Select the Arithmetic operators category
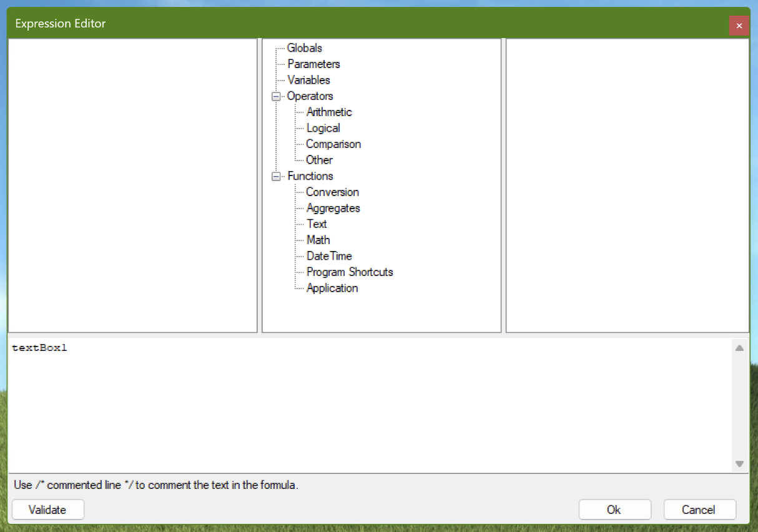 329,112
